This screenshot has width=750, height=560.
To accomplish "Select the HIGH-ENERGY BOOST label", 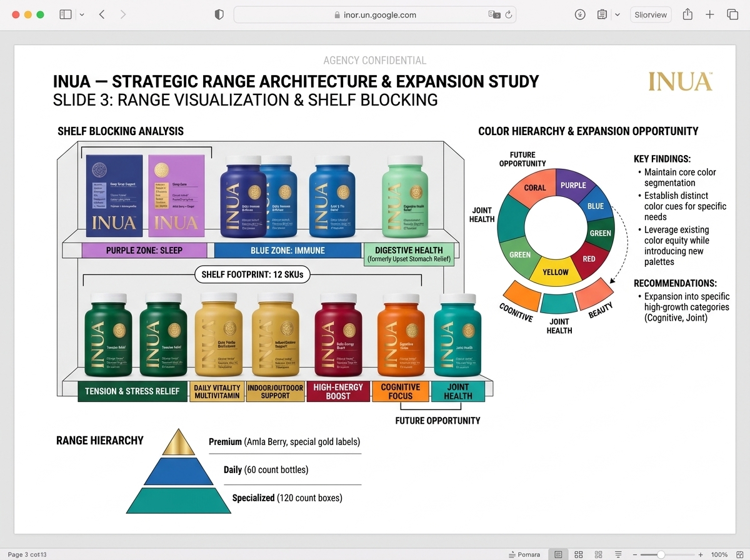I will [338, 391].
